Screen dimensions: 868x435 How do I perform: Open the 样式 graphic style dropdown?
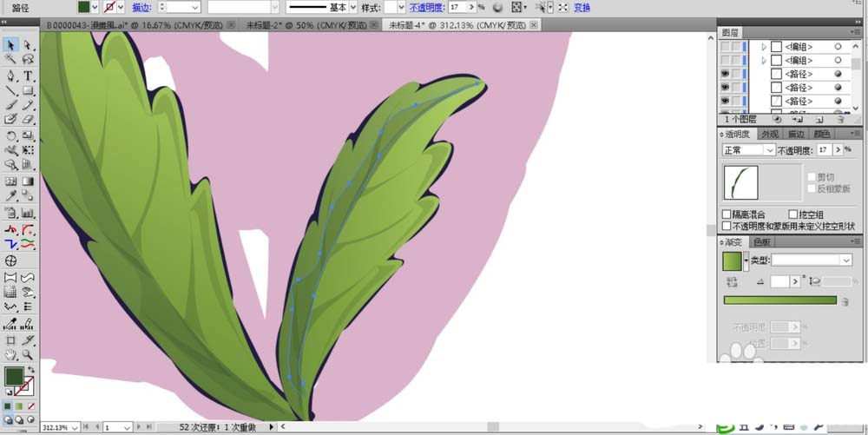[401, 7]
